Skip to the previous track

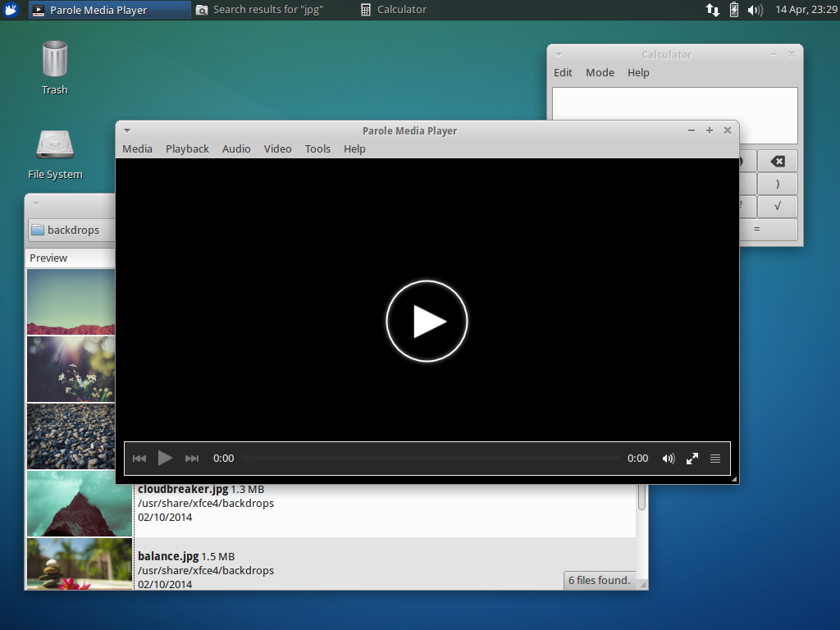(139, 459)
